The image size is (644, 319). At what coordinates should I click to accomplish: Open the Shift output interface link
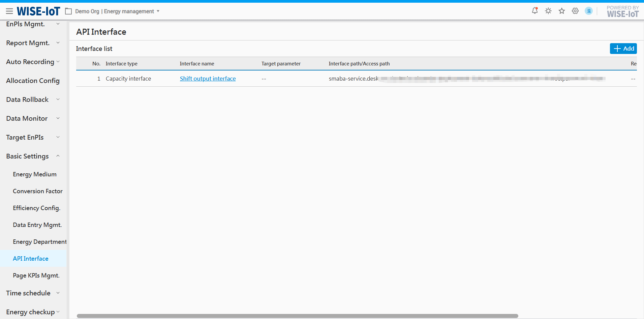pyautogui.click(x=208, y=79)
